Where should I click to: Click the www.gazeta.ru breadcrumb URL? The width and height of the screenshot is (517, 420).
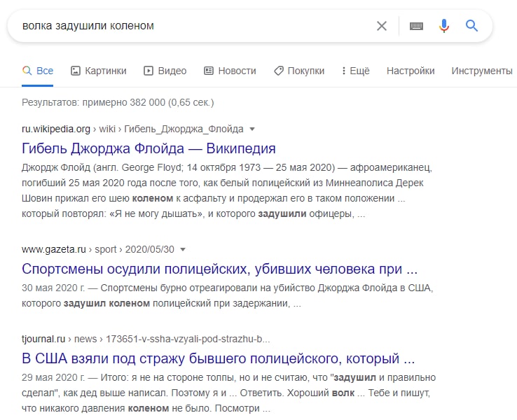98,249
